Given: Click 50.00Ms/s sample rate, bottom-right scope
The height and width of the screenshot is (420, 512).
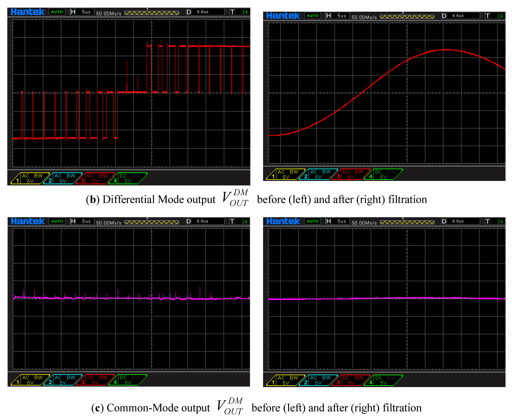Looking at the screenshot, I should pyautogui.click(x=364, y=223).
